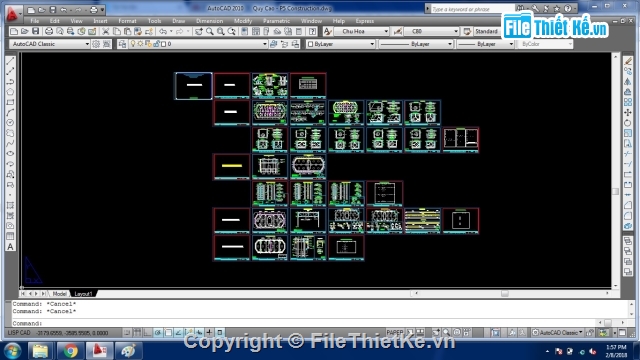Image resolution: width=640 pixels, height=360 pixels.
Task: Open the ByLayer color control dropdown
Action: point(341,44)
